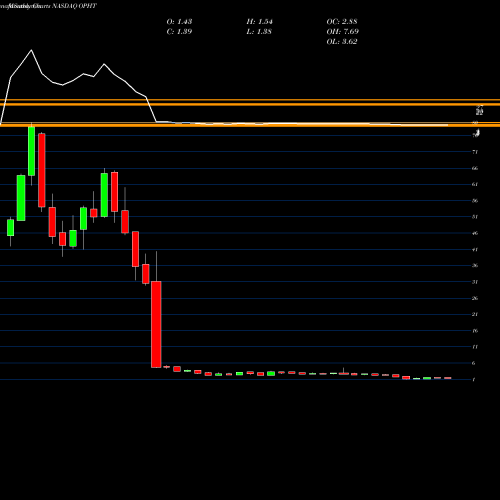Click the 21 price axis label
This screenshot has height=500, width=500.
(x=475, y=314)
